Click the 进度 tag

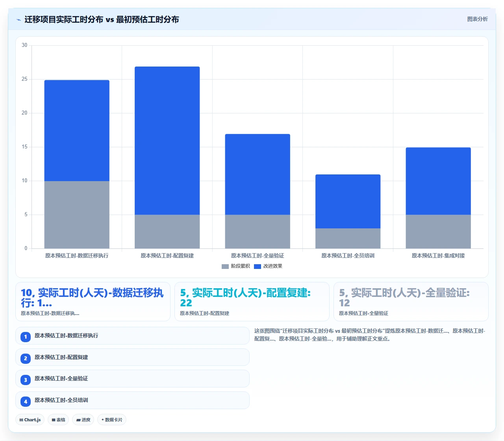83,420
